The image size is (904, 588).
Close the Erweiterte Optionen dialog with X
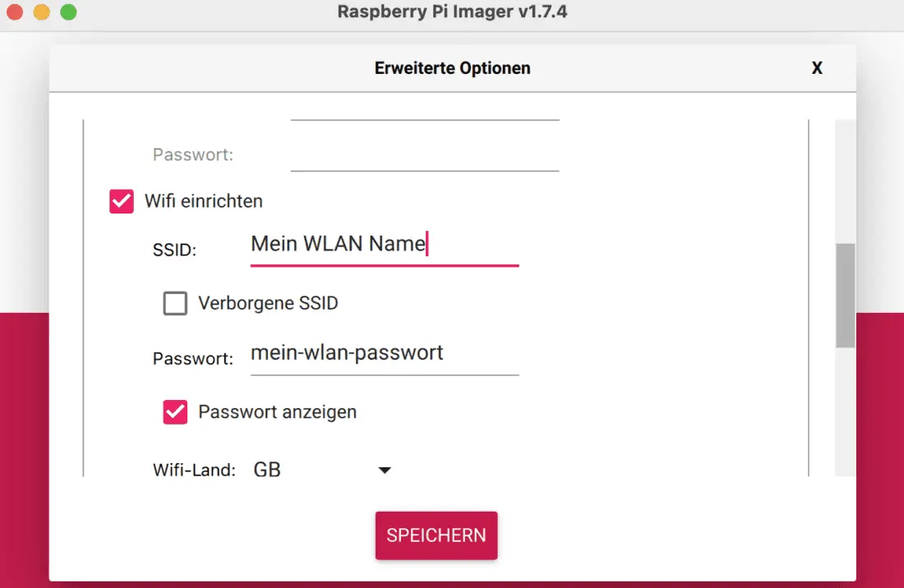(817, 68)
